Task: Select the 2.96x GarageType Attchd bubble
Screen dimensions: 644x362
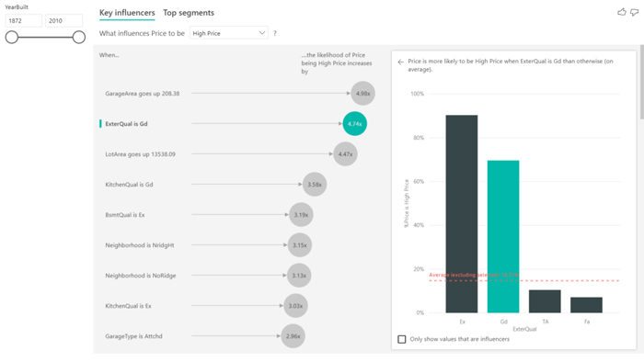Action: point(293,336)
